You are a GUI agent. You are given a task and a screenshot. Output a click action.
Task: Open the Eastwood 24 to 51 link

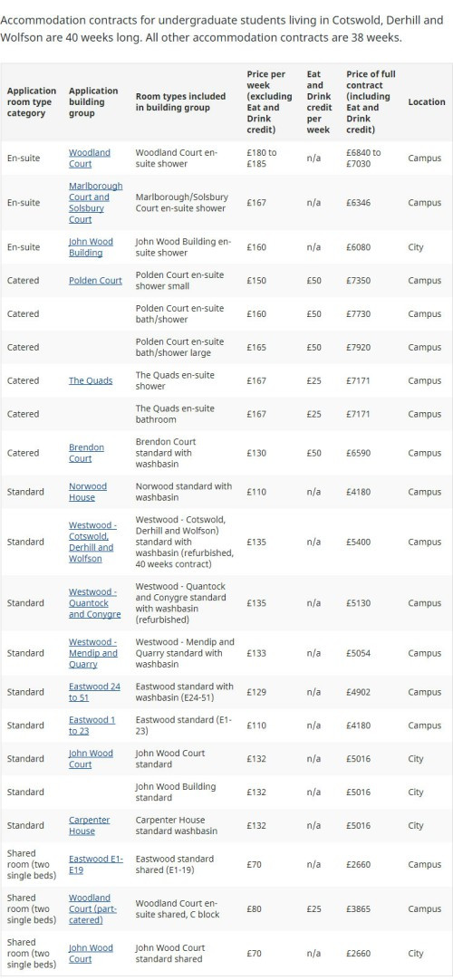94,692
